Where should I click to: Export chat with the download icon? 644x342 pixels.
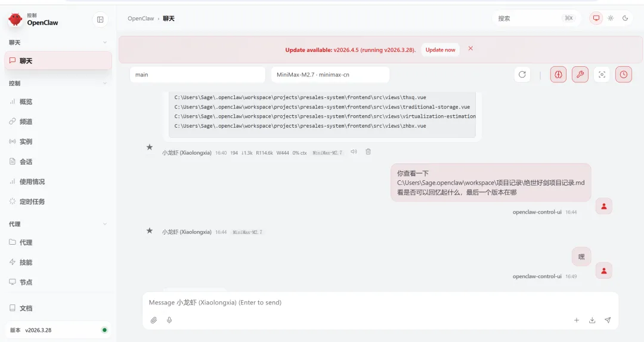[592, 320]
